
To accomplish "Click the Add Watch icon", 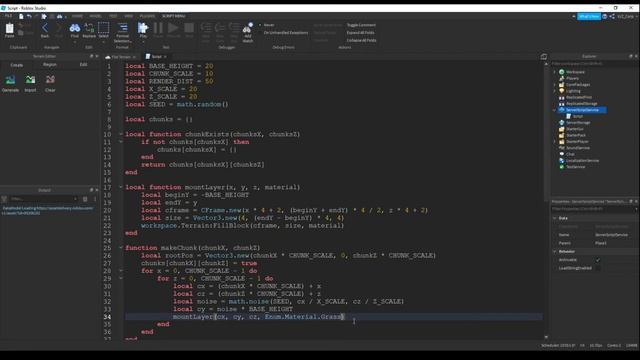I will point(248,28).
